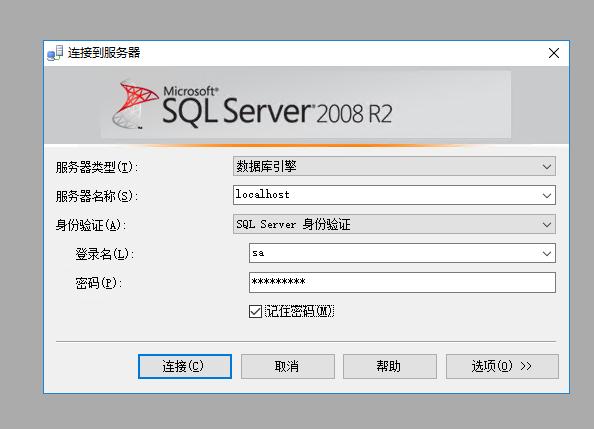
Task: Click the 登录名(L) label
Action: click(x=105, y=254)
